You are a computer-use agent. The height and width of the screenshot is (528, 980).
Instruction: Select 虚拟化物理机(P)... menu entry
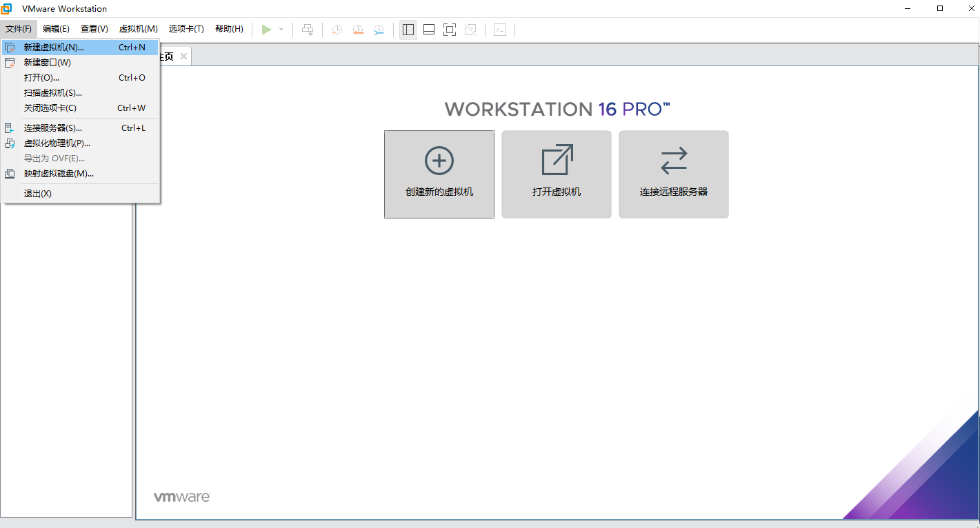80,143
